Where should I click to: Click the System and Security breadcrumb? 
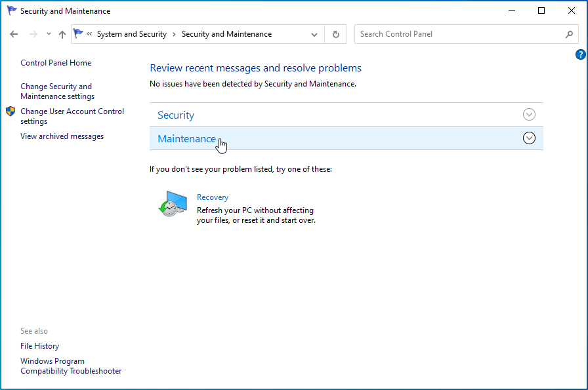point(131,34)
